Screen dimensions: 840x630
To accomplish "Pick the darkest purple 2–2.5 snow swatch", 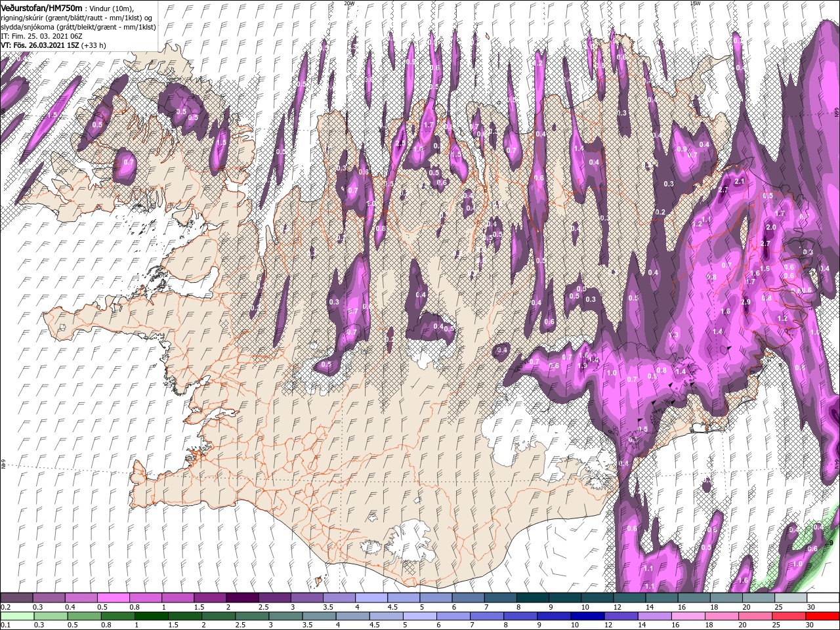I will pyautogui.click(x=242, y=597).
